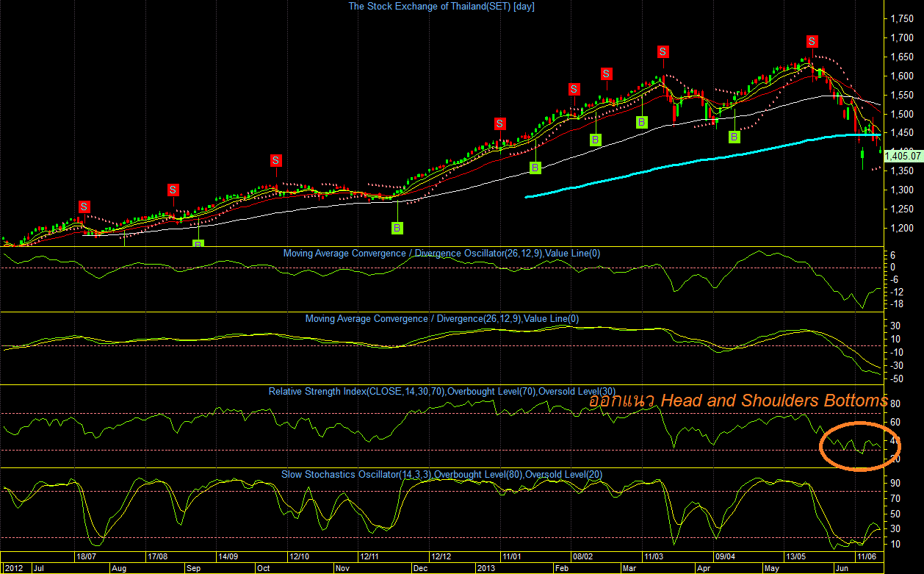Click the 12/12 date marker on the time axis
The height and width of the screenshot is (574, 924).
click(x=441, y=556)
